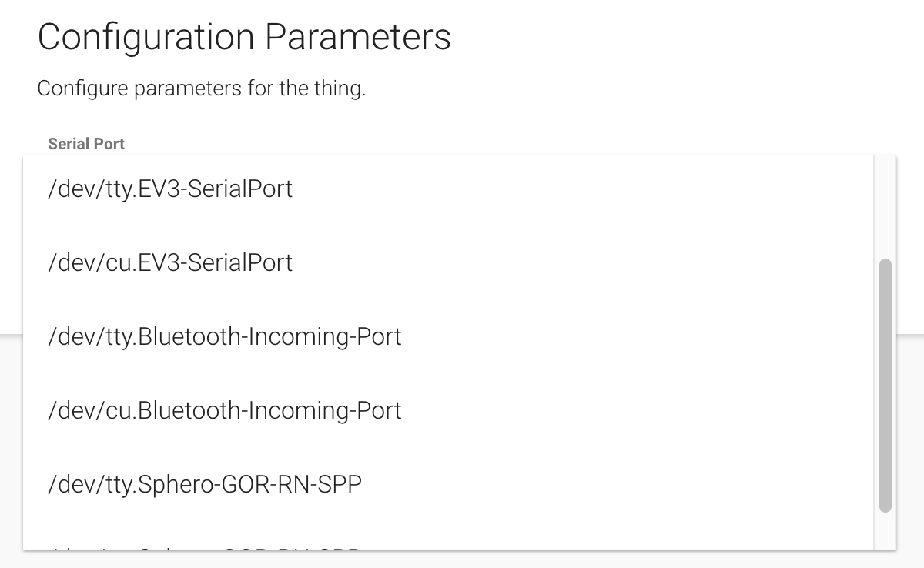Viewport: 924px width, 568px height.
Task: Select the second serial port in the list
Action: pos(170,263)
